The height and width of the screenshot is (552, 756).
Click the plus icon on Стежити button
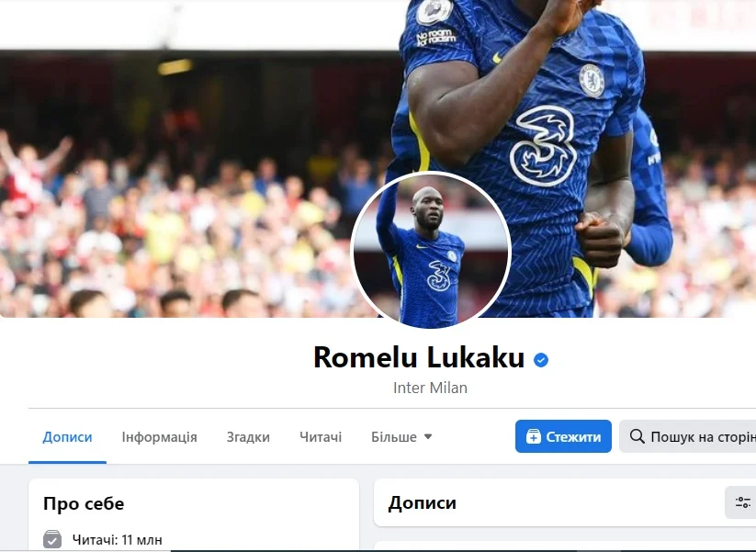(x=534, y=436)
